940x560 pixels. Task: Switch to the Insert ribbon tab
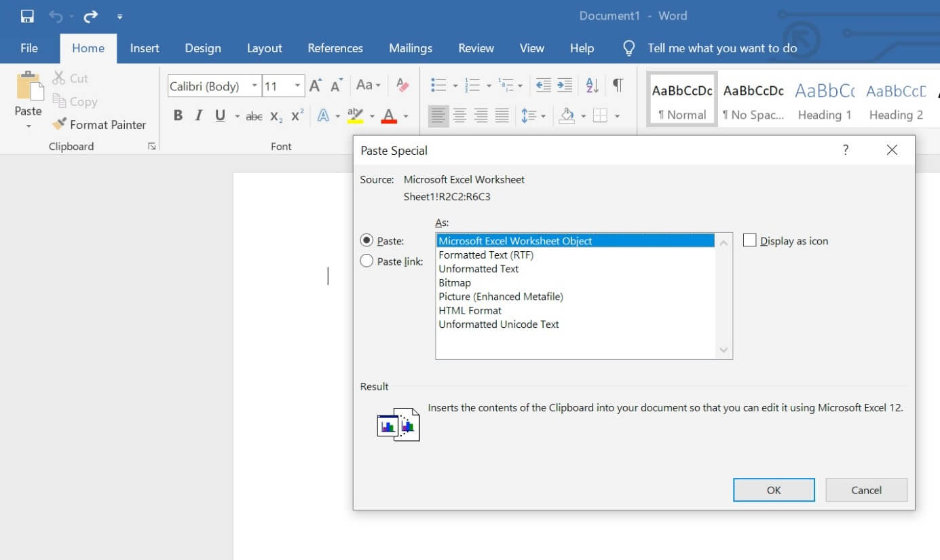pyautogui.click(x=145, y=48)
